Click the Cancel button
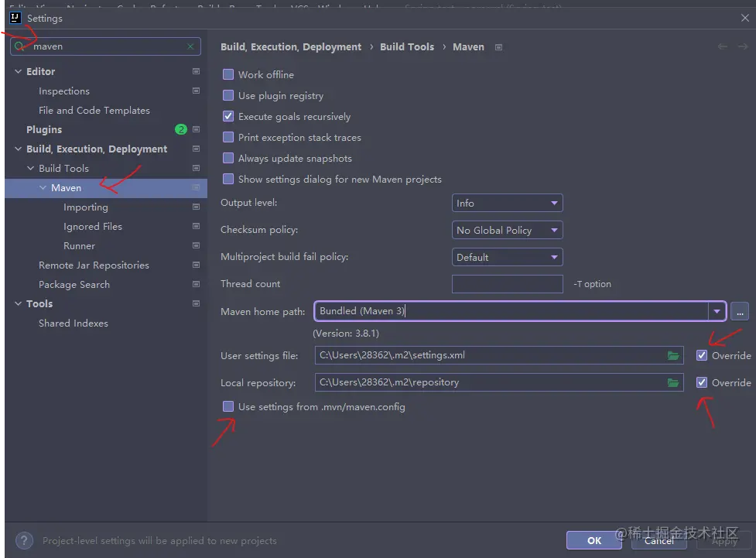The height and width of the screenshot is (558, 756). [x=659, y=541]
